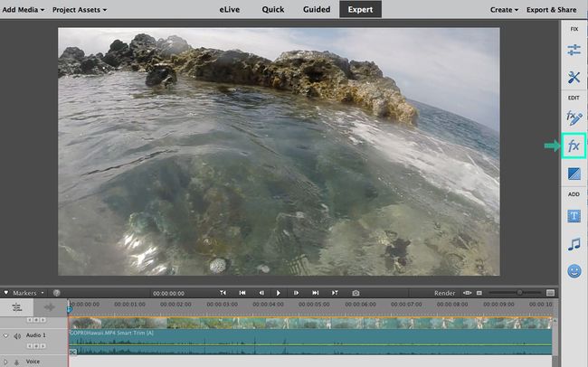Open the Graphics smiley panel
The width and height of the screenshot is (588, 367).
(x=574, y=271)
